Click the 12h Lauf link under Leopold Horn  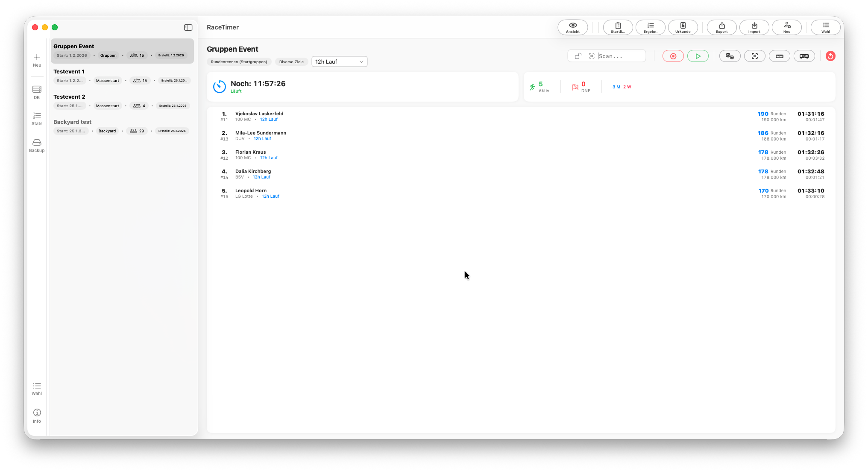click(x=270, y=196)
